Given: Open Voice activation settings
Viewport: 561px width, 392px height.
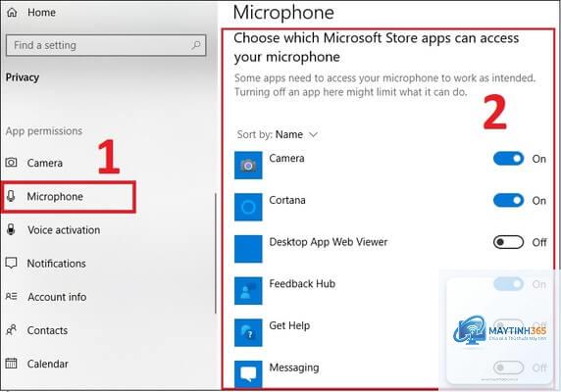Looking at the screenshot, I should 53,229.
